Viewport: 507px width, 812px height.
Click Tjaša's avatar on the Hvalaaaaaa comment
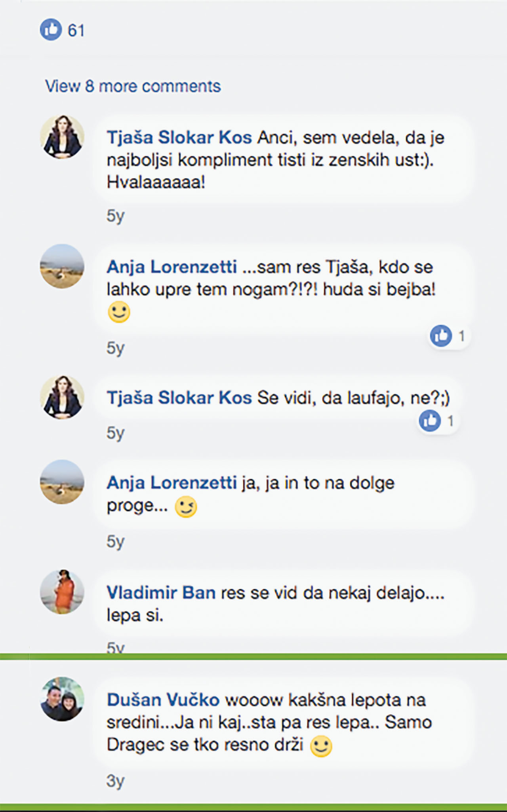click(x=62, y=137)
